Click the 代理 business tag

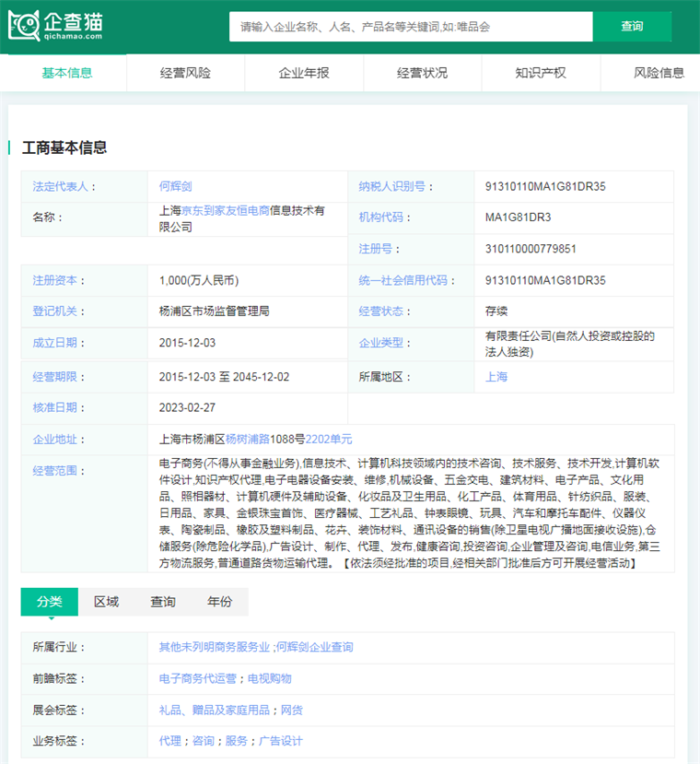170,741
